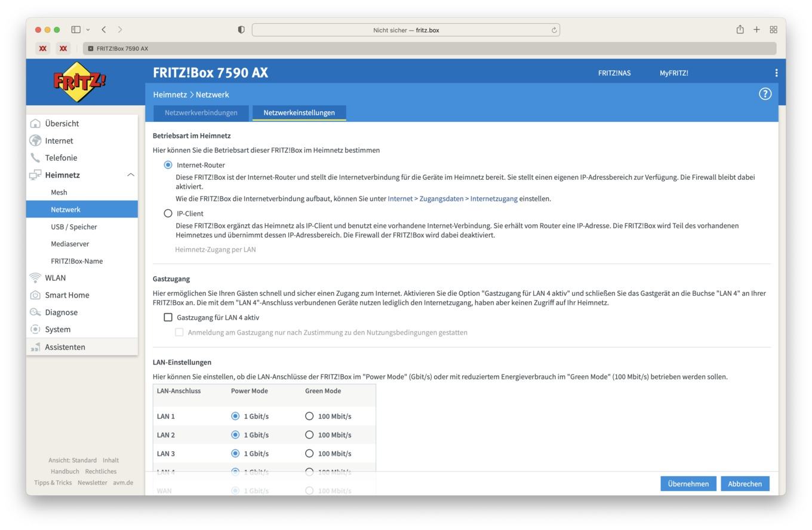Open the Internet > Zugangsdaten > Internetzugang link
This screenshot has width=812, height=530.
(453, 198)
